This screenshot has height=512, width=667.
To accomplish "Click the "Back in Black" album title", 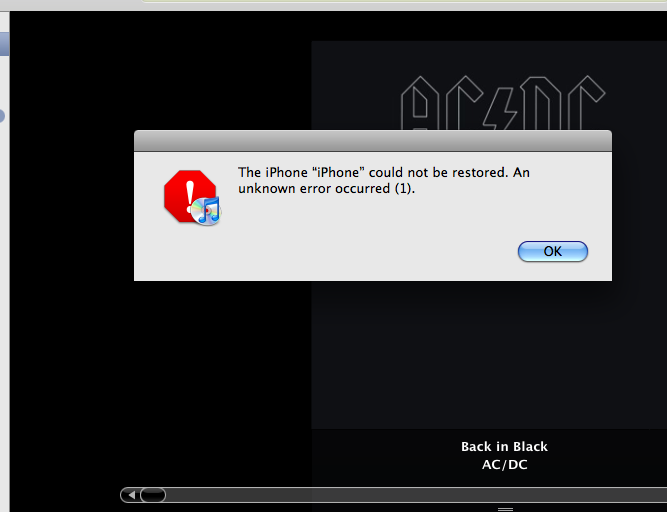I will pyautogui.click(x=505, y=447).
